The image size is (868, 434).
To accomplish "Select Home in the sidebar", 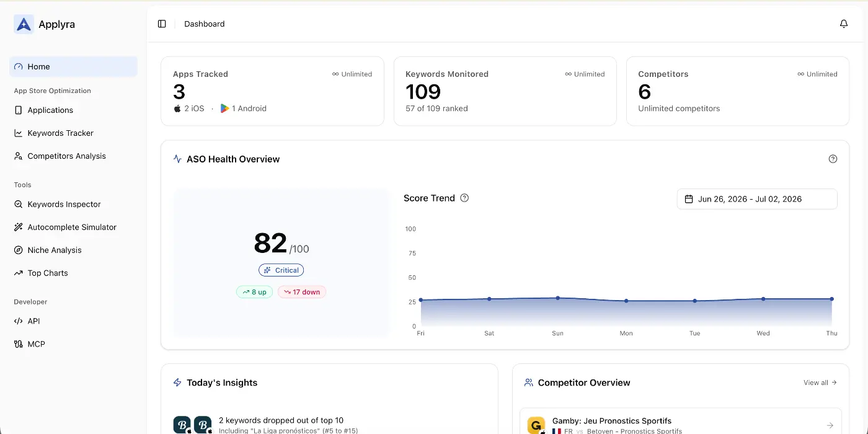I will [x=73, y=66].
